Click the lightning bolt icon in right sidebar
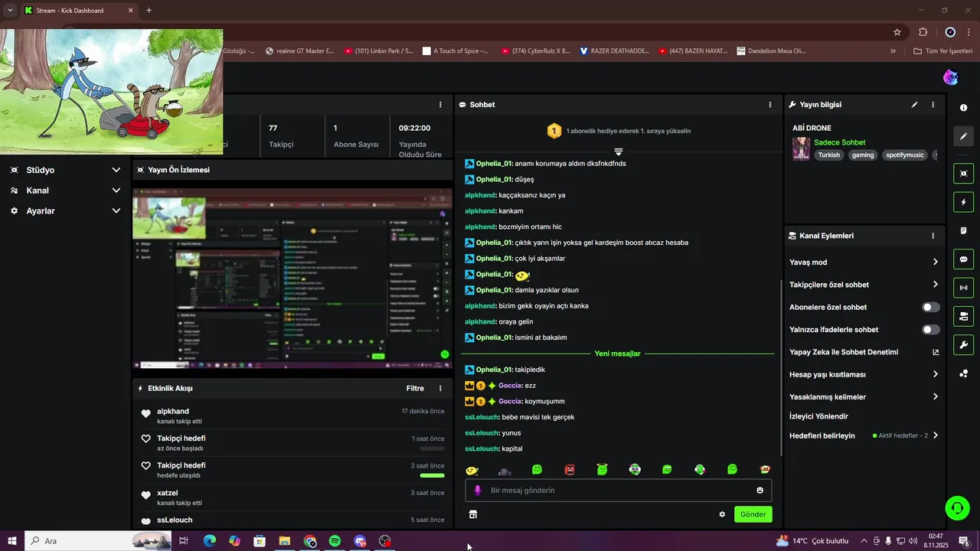The height and width of the screenshot is (551, 980). click(x=963, y=202)
